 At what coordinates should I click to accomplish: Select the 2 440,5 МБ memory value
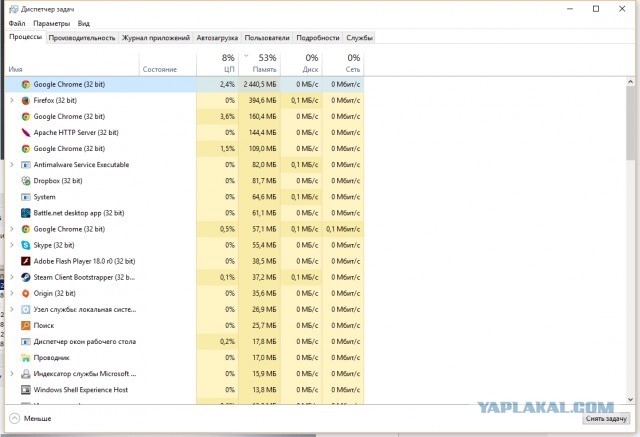coord(260,84)
